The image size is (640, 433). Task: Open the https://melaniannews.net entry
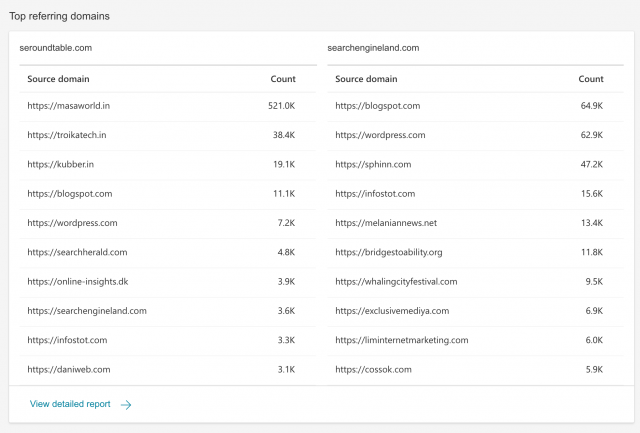(386, 223)
